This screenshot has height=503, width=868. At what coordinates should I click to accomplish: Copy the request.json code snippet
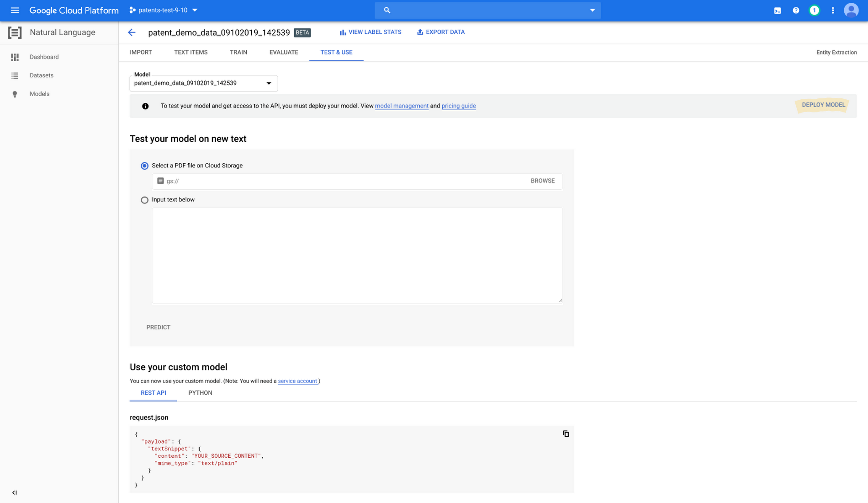coord(566,433)
